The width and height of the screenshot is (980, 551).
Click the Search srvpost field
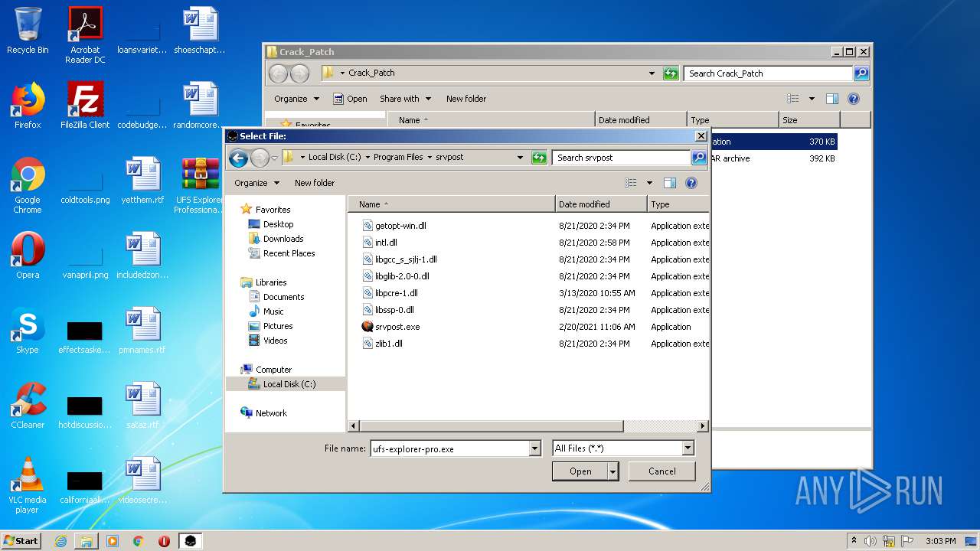(621, 158)
